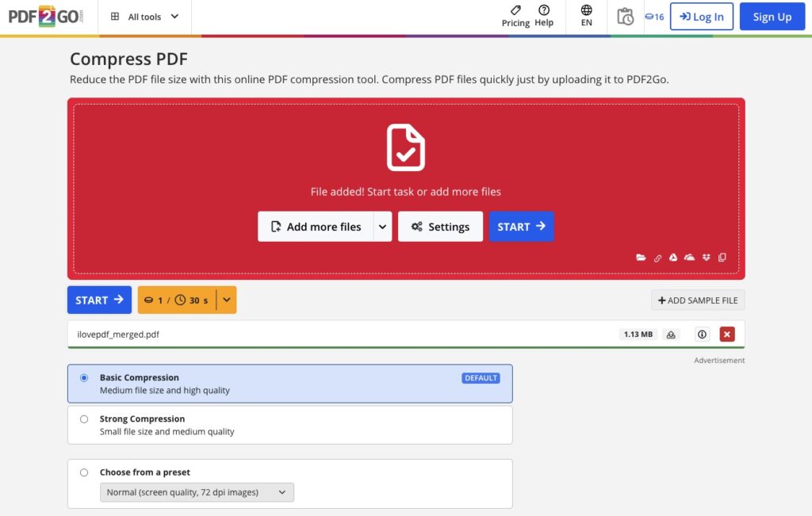Paste from clipboard icon in upload area
The image size is (812, 516).
[722, 258]
